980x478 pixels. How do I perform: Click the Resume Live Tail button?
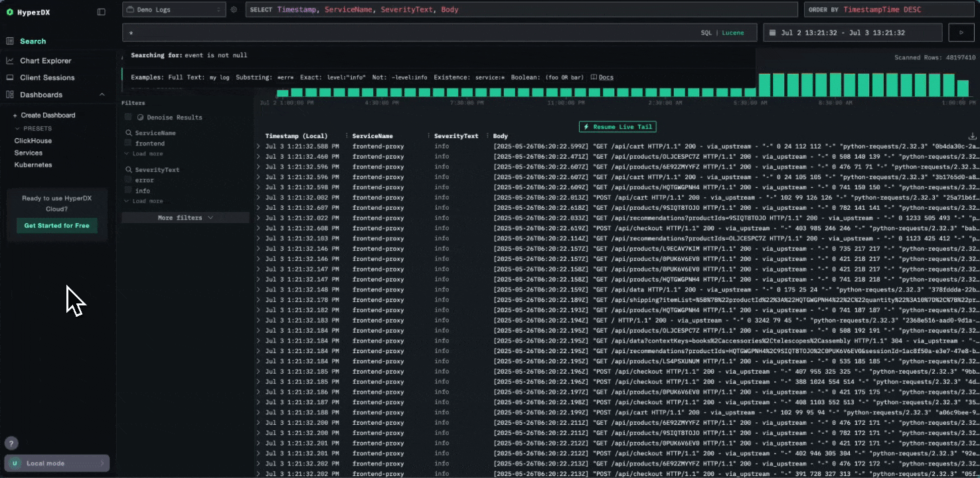(x=617, y=127)
